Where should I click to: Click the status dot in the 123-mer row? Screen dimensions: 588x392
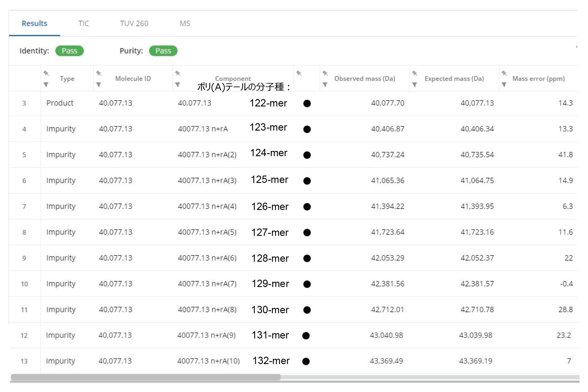click(307, 129)
